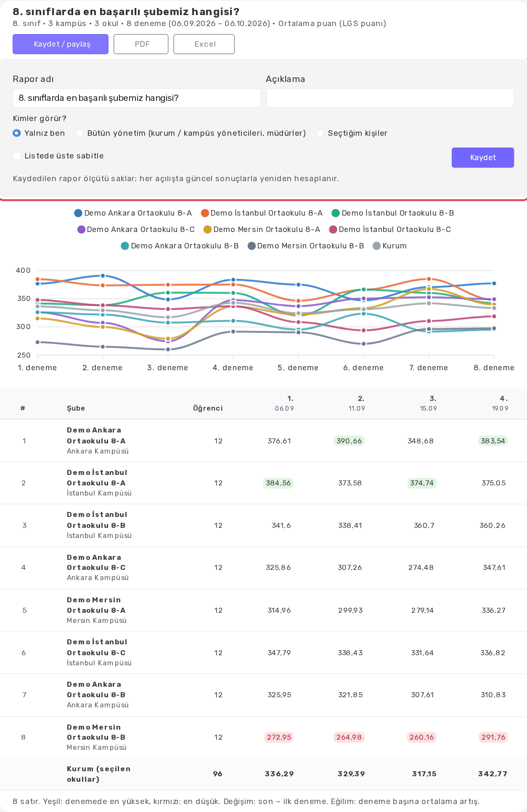Toggle Demo Mersin Ortaokulu 8-A legend swatch
The image size is (527, 812).
207,229
